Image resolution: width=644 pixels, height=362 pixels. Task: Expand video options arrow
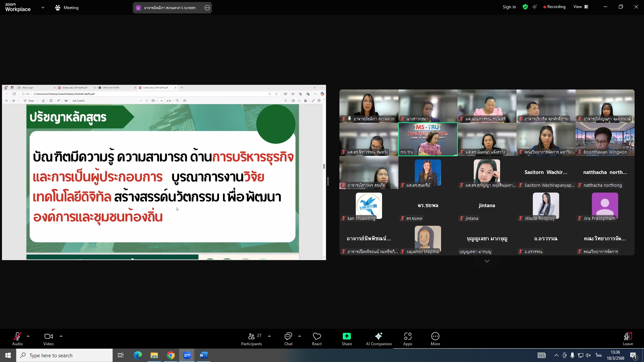pyautogui.click(x=61, y=336)
